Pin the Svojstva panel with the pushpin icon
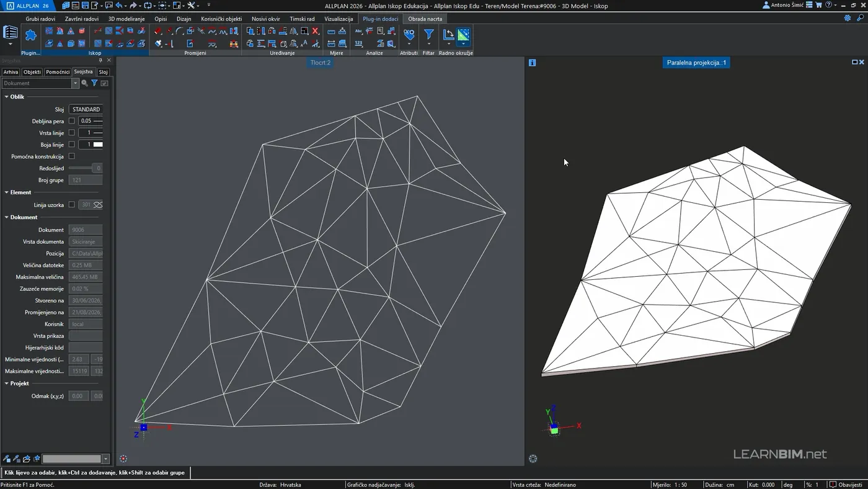The width and height of the screenshot is (868, 489). (101, 60)
